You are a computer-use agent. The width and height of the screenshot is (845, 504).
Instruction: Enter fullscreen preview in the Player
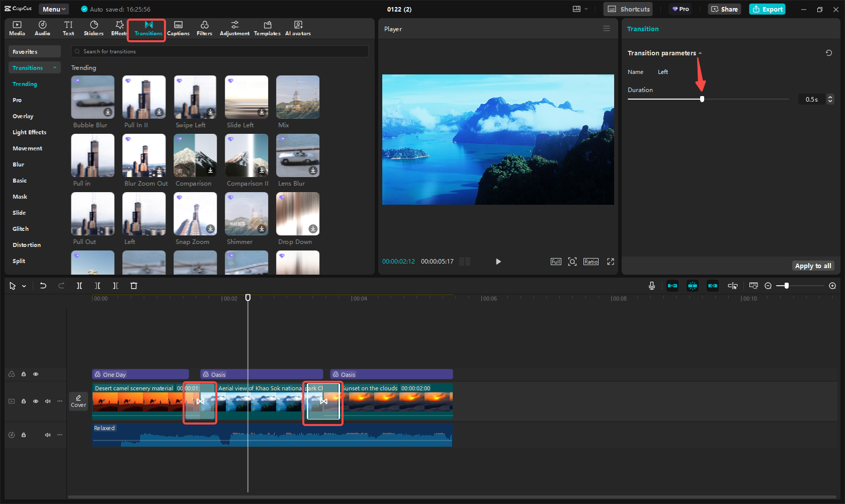pyautogui.click(x=610, y=261)
